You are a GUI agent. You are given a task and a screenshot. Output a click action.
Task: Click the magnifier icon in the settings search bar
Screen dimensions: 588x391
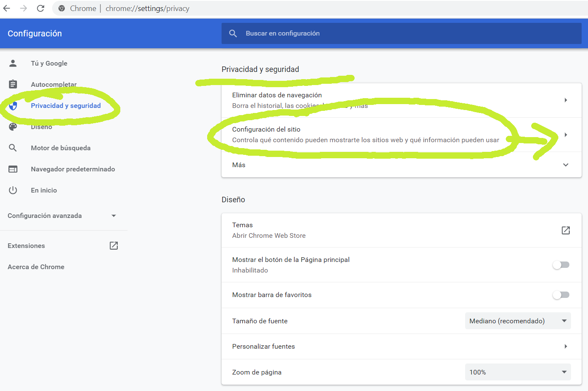click(233, 33)
